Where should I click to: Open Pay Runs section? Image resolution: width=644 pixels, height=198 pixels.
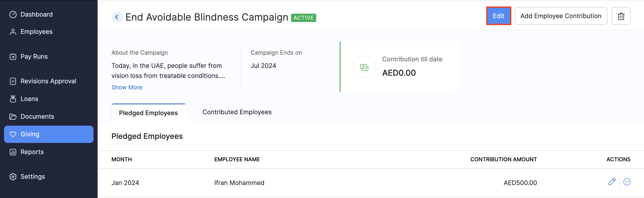point(34,57)
